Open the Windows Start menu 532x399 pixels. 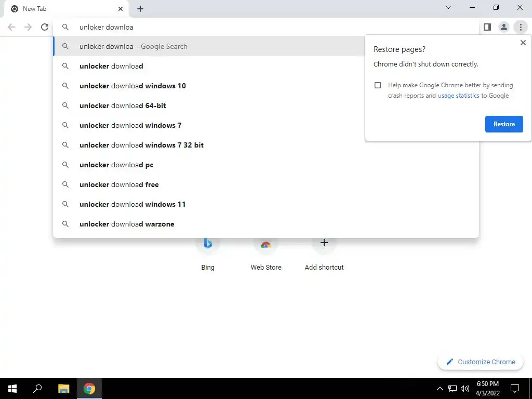click(12, 389)
